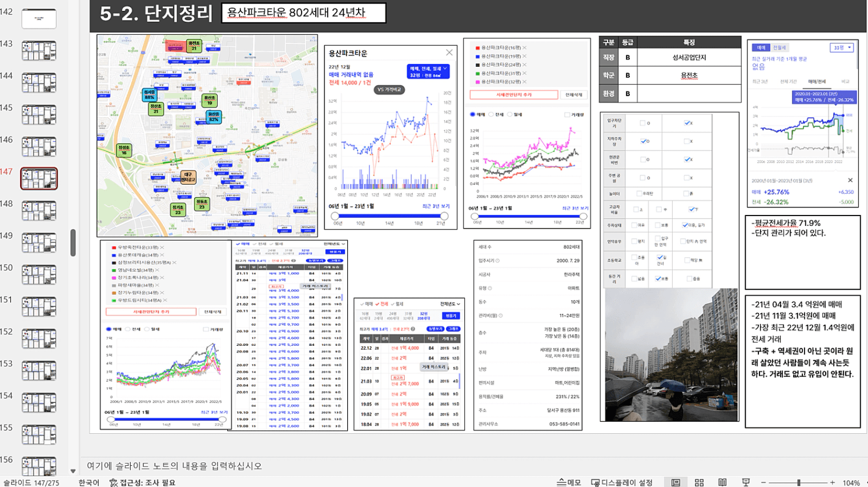This screenshot has height=487, width=868.
Task: Remove 용산파크타운(24평) from the legend list
Action: [x=524, y=65]
